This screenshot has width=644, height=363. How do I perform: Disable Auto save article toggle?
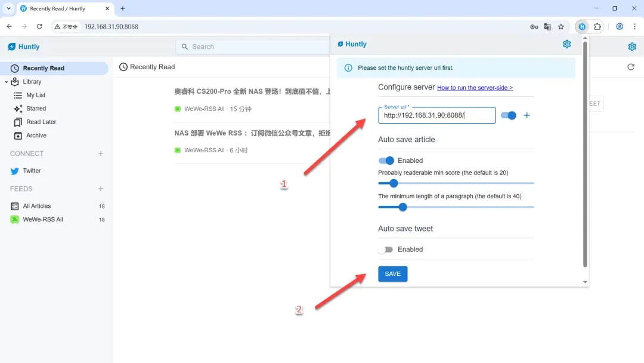[386, 161]
